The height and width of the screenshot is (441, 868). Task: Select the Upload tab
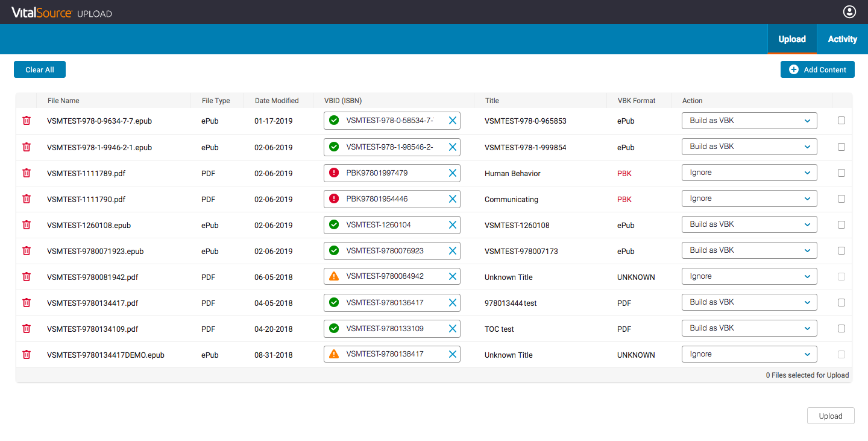click(792, 39)
